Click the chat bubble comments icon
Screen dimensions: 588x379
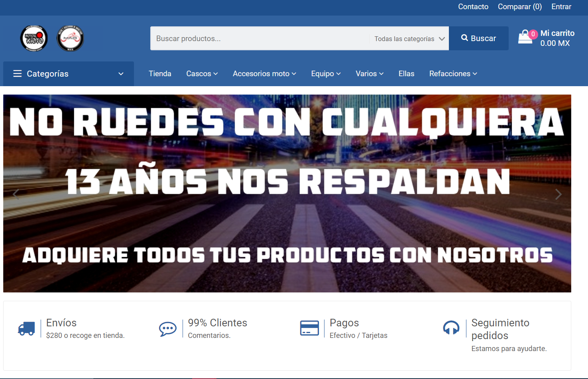(x=168, y=329)
